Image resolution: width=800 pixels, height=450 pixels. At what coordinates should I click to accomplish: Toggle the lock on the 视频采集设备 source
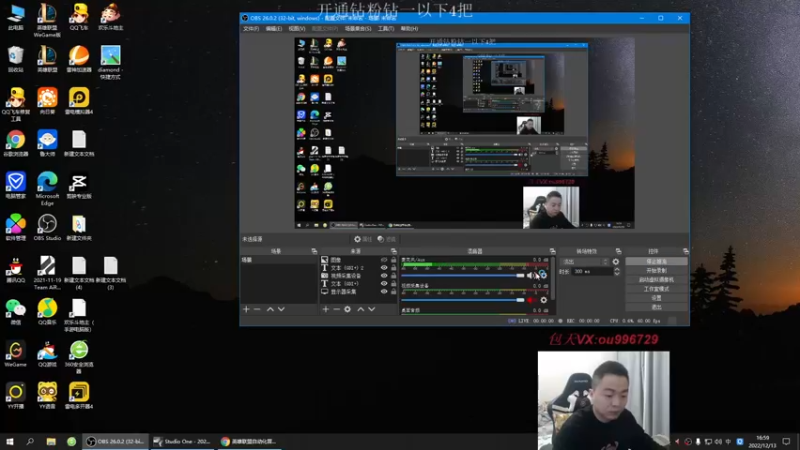pos(393,276)
